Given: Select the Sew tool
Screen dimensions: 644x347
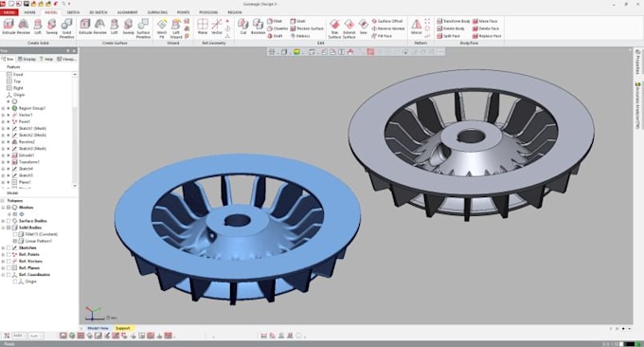Looking at the screenshot, I should [364, 27].
